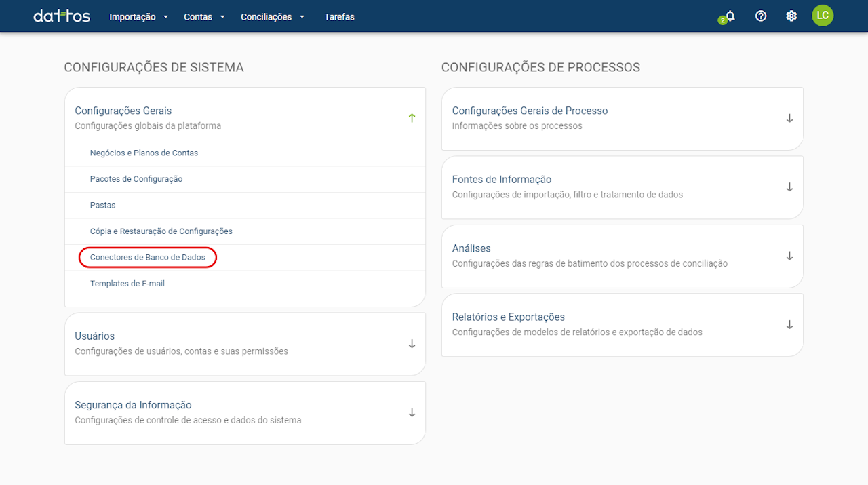Open the LC user avatar menu
This screenshot has height=485, width=868.
coord(823,16)
